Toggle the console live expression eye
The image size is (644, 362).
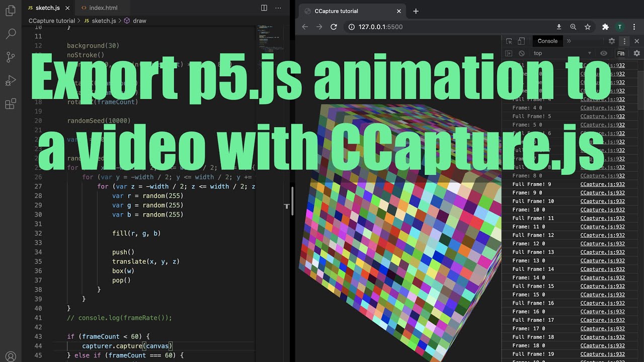click(x=604, y=53)
